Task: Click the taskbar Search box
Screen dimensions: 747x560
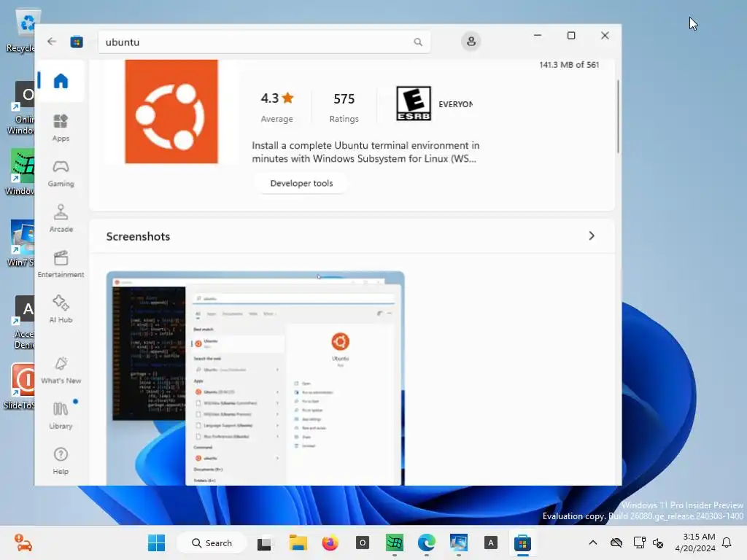Action: (212, 542)
